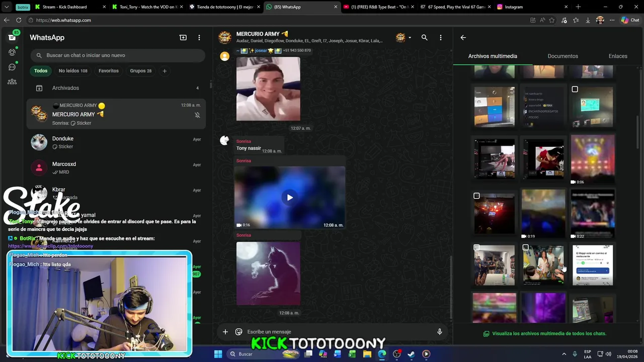Image resolution: width=644 pixels, height=362 pixels.
Task: Open 0:22 video thumbnail in media
Action: (593, 214)
